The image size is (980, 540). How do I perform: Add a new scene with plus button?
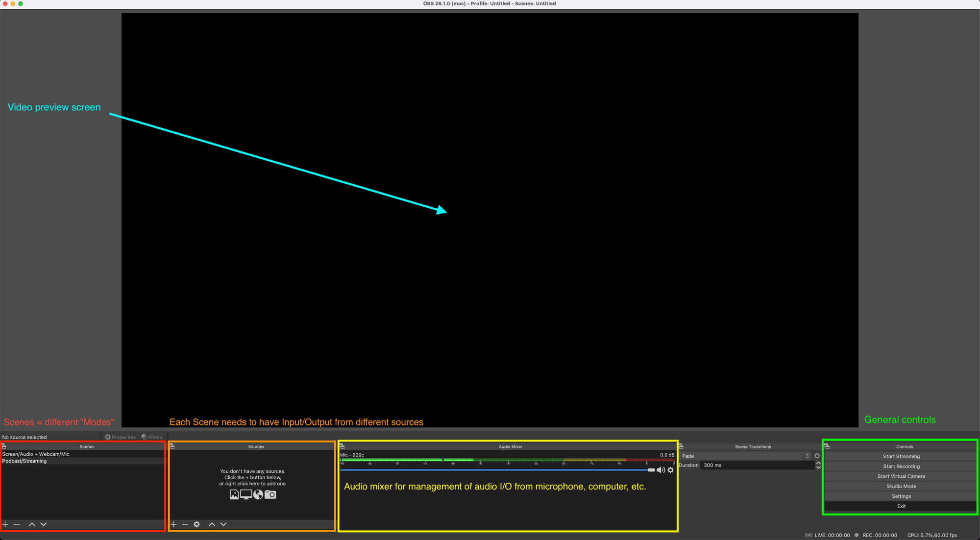[5, 524]
